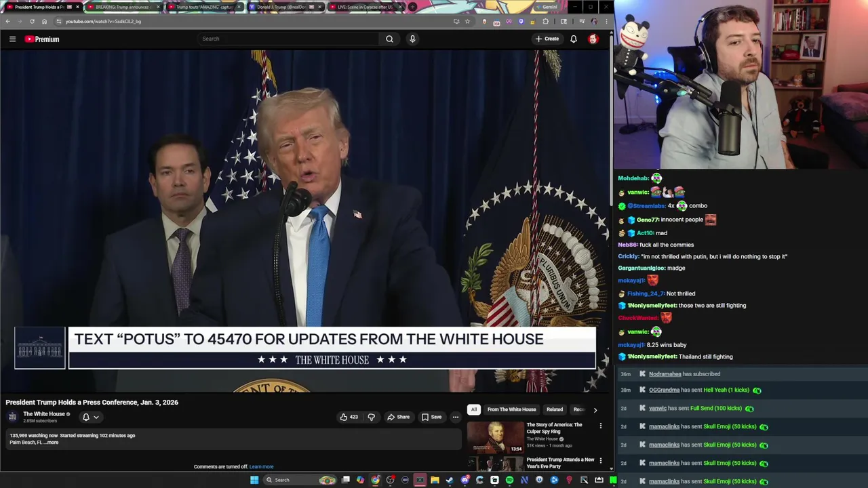Screen dimensions: 868x488
Task: Open taskbar Search box
Action: tap(300, 480)
